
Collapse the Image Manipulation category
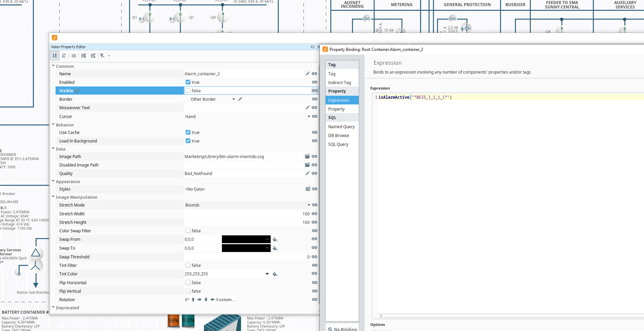pos(53,197)
